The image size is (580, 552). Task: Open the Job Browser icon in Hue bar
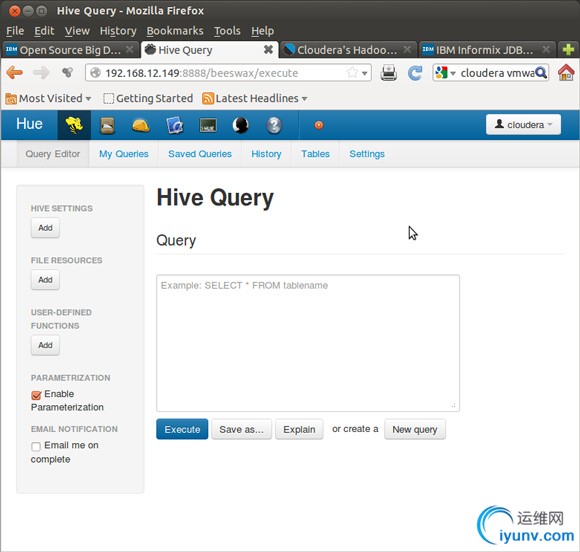tap(174, 125)
